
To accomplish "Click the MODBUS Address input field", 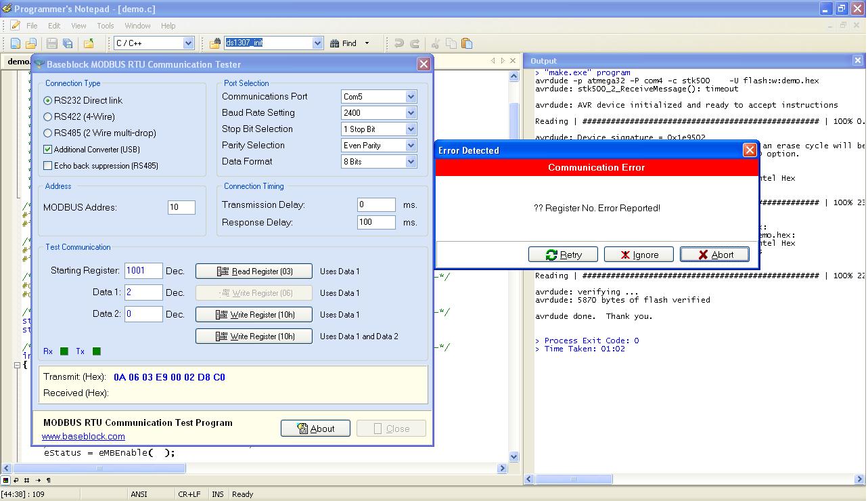I will (x=181, y=207).
